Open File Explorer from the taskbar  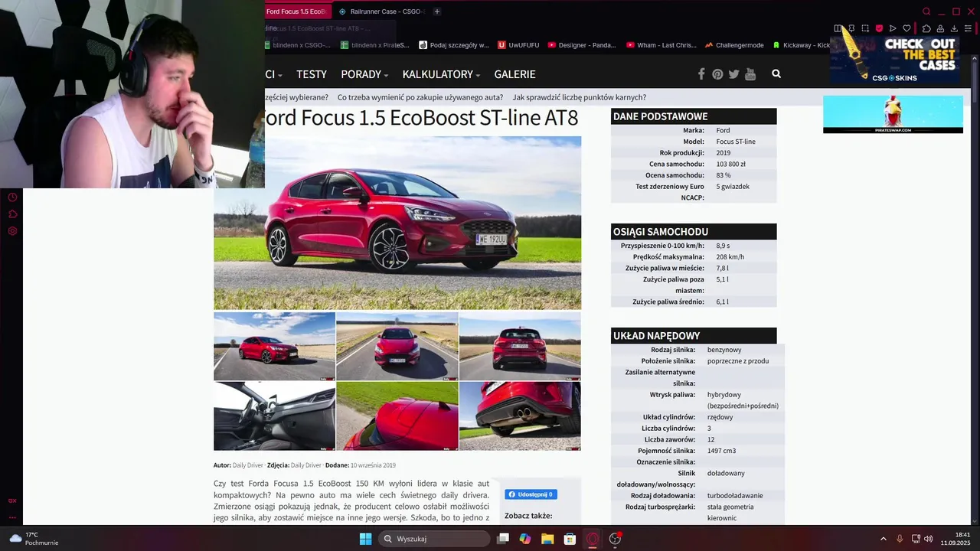click(x=547, y=539)
